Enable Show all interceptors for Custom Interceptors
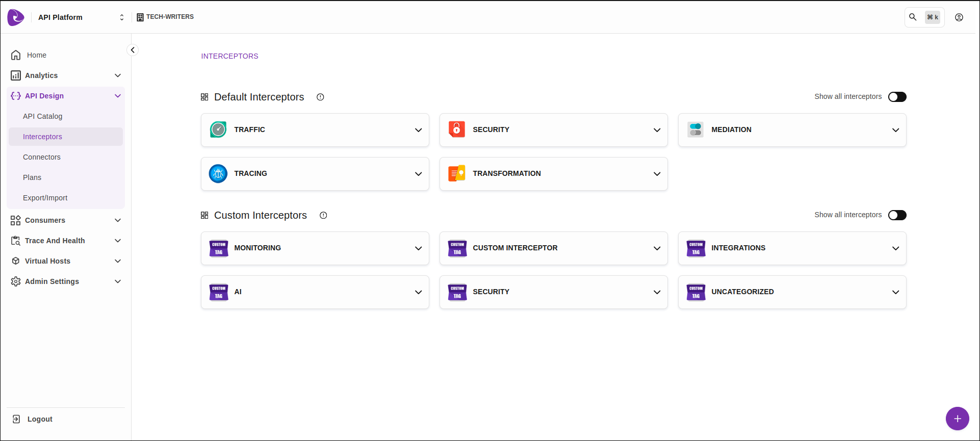980x441 pixels. pos(897,215)
